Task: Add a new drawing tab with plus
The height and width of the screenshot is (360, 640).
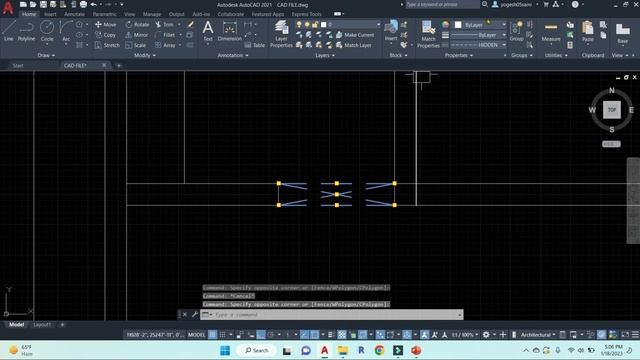Action: pyautogui.click(x=119, y=65)
